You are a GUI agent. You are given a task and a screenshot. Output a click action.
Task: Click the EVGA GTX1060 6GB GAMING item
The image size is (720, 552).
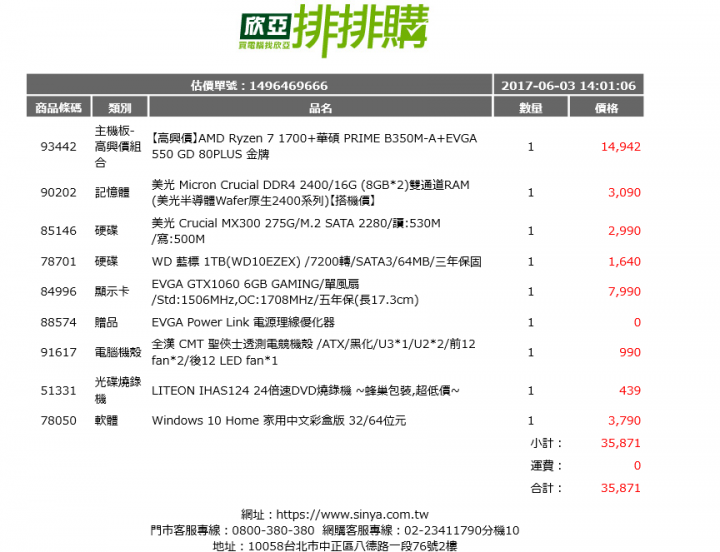pyautogui.click(x=285, y=292)
